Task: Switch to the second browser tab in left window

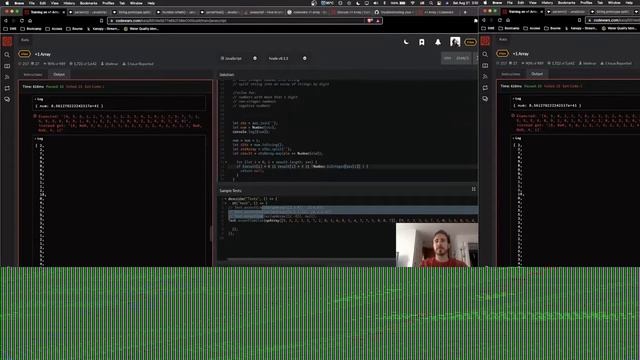Action: tap(88, 12)
